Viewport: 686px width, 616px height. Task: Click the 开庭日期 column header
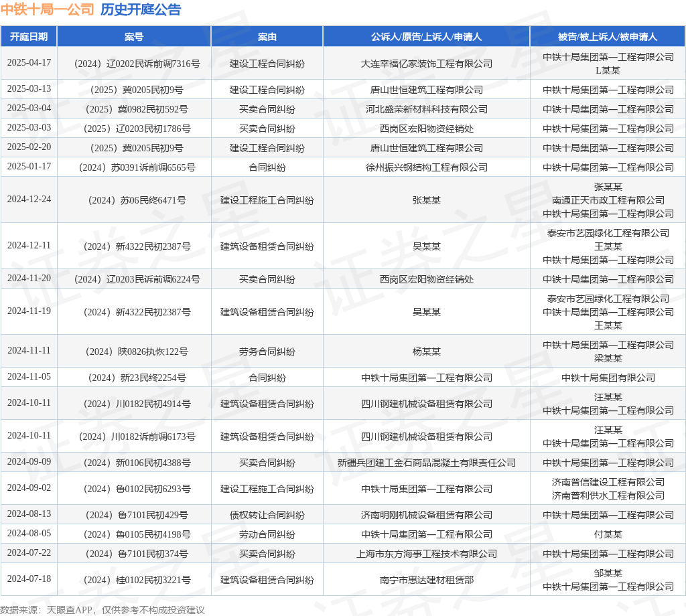(29, 37)
